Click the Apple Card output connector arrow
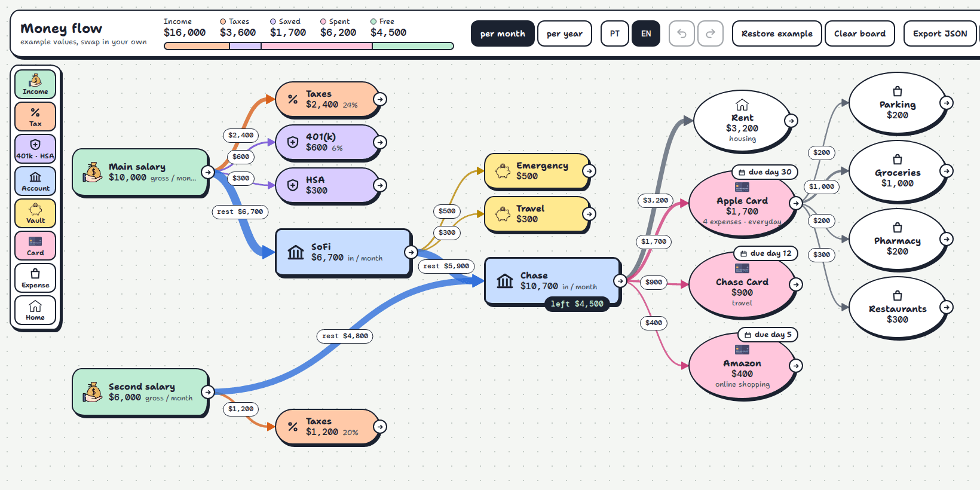The image size is (980, 490). click(796, 203)
